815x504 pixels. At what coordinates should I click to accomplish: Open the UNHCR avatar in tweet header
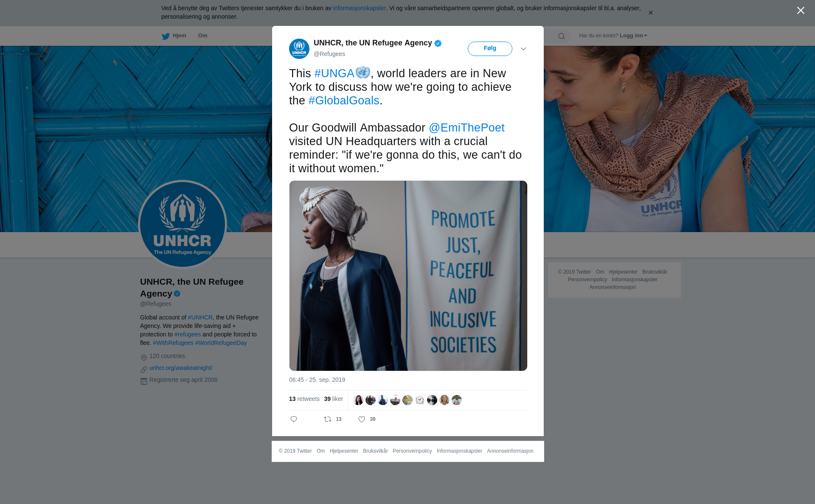[299, 49]
